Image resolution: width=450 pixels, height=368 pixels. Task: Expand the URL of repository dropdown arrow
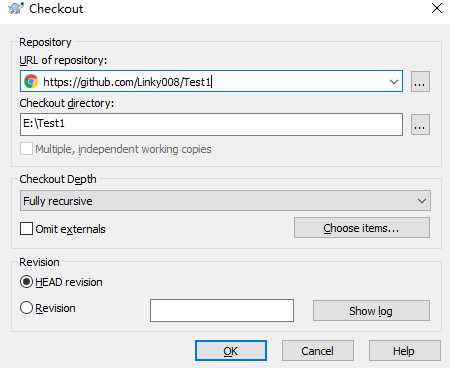[394, 82]
